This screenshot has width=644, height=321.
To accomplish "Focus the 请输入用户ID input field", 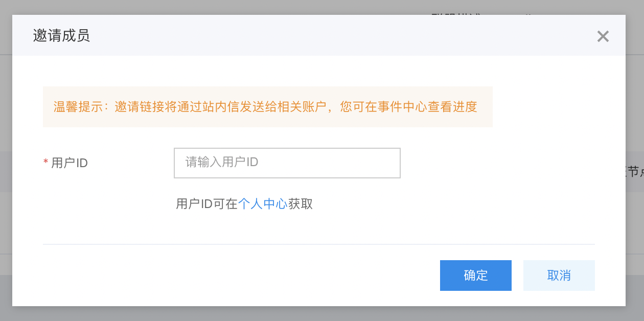I will [x=287, y=163].
